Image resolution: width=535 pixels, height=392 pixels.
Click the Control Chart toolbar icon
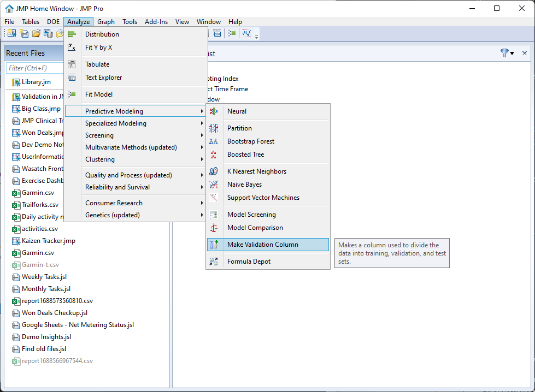(x=246, y=33)
